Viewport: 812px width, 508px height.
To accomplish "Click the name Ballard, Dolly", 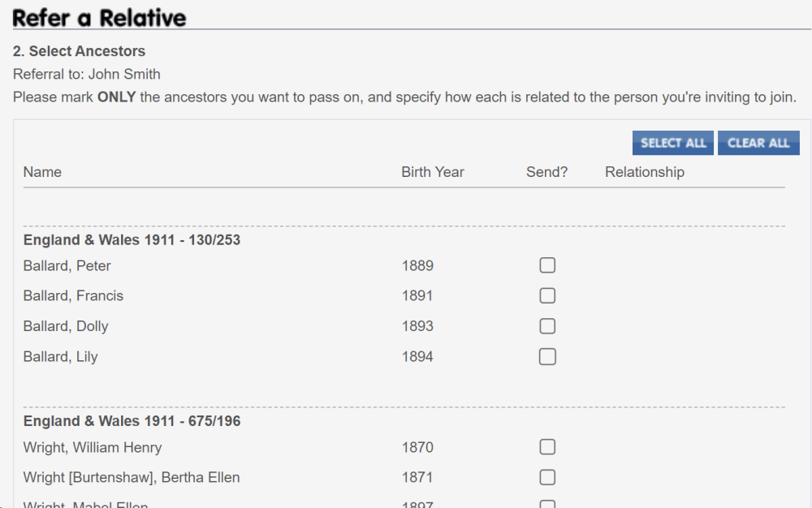I will tap(66, 326).
